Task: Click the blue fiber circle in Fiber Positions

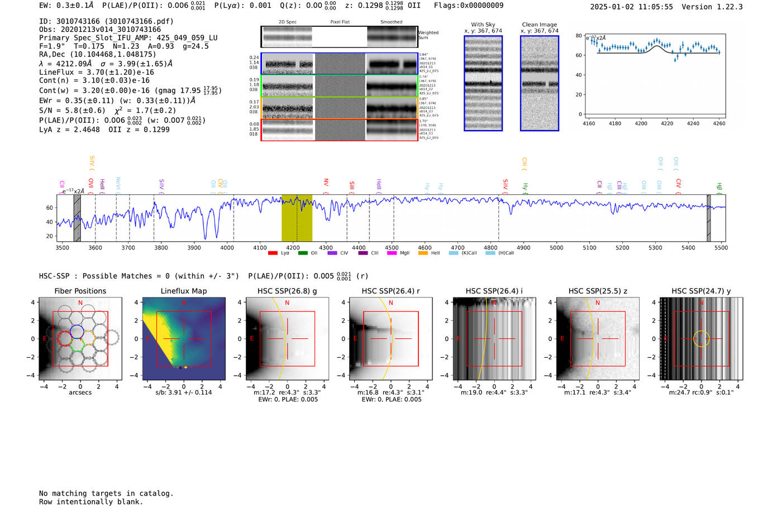Action: click(x=77, y=332)
